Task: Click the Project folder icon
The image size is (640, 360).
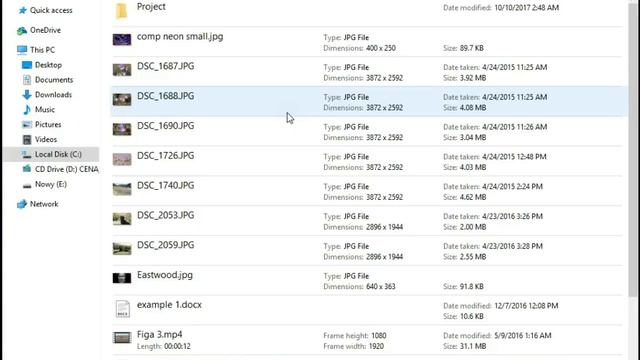Action: [121, 11]
